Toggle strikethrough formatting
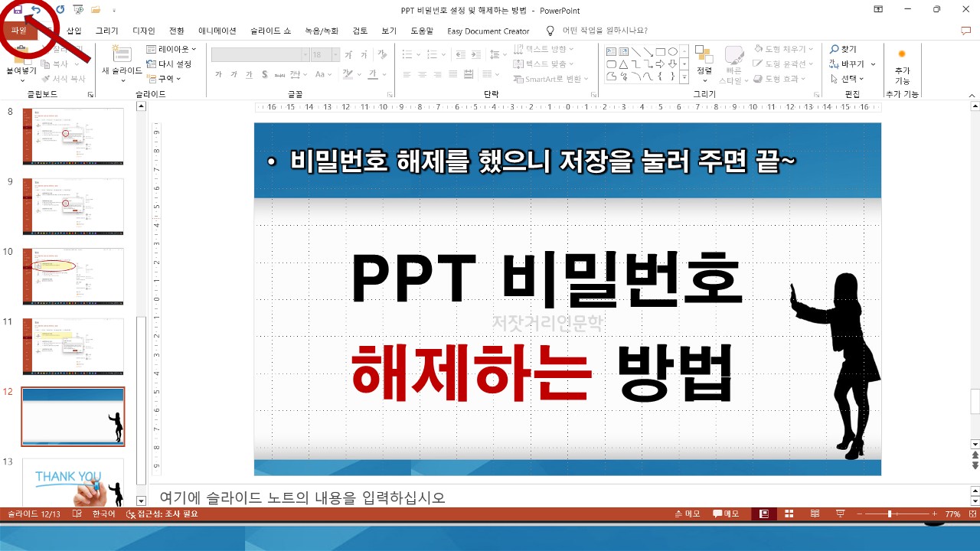The image size is (980, 551). coord(280,74)
